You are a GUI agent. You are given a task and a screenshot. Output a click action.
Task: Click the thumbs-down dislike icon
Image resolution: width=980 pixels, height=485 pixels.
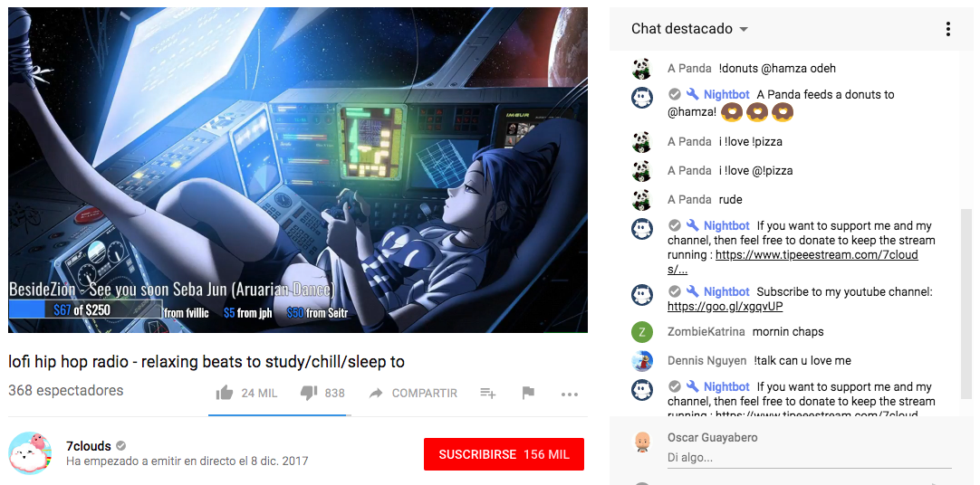point(309,393)
